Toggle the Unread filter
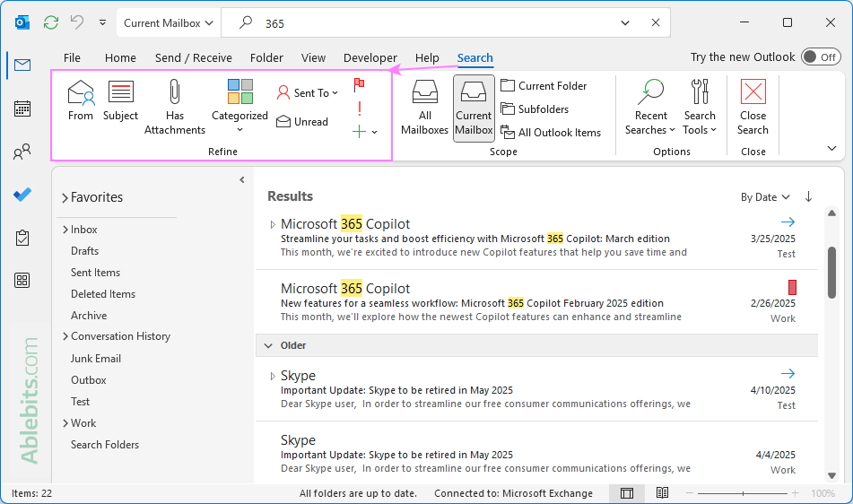This screenshot has width=853, height=504. tap(301, 122)
